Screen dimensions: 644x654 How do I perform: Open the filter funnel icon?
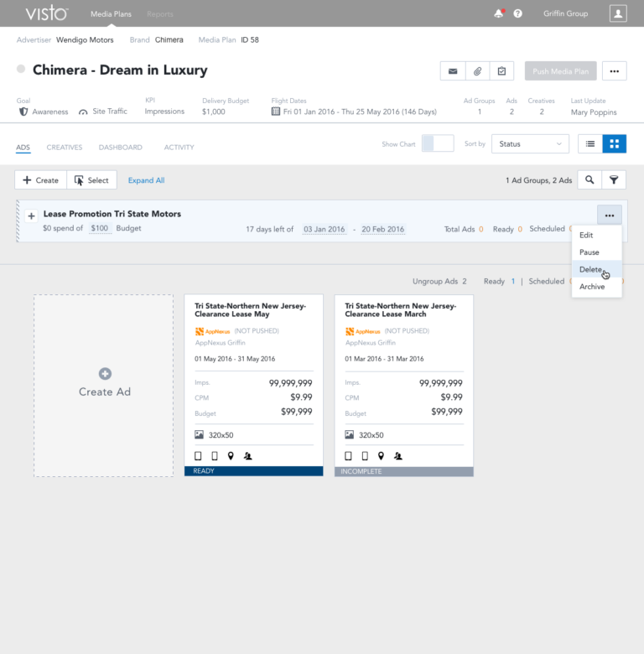tap(614, 179)
